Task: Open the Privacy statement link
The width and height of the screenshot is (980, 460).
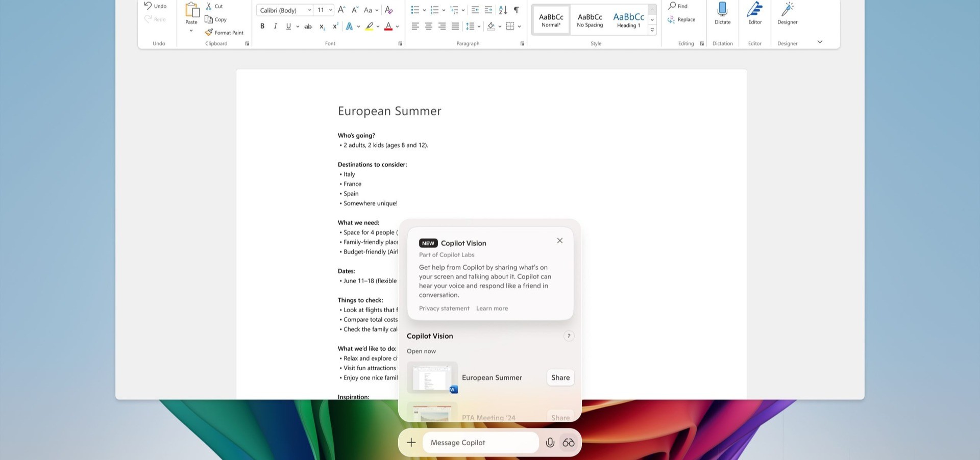Action: coord(444,309)
